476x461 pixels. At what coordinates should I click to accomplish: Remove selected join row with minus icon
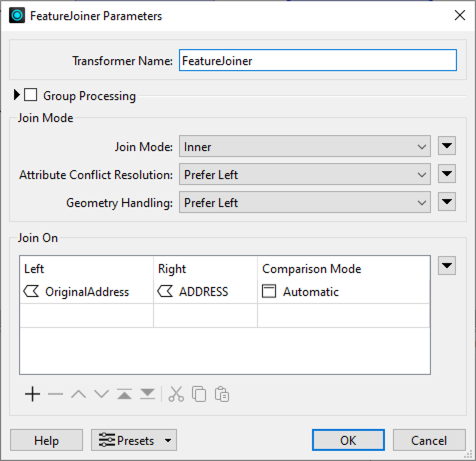click(x=55, y=394)
